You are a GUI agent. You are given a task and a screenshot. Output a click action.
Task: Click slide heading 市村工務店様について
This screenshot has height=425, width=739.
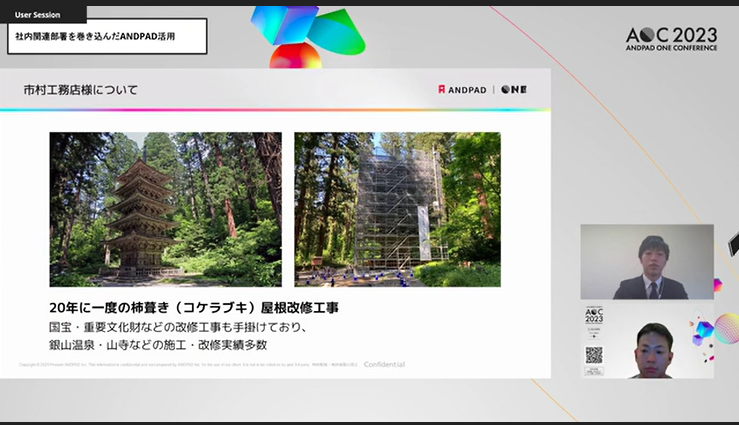81,90
